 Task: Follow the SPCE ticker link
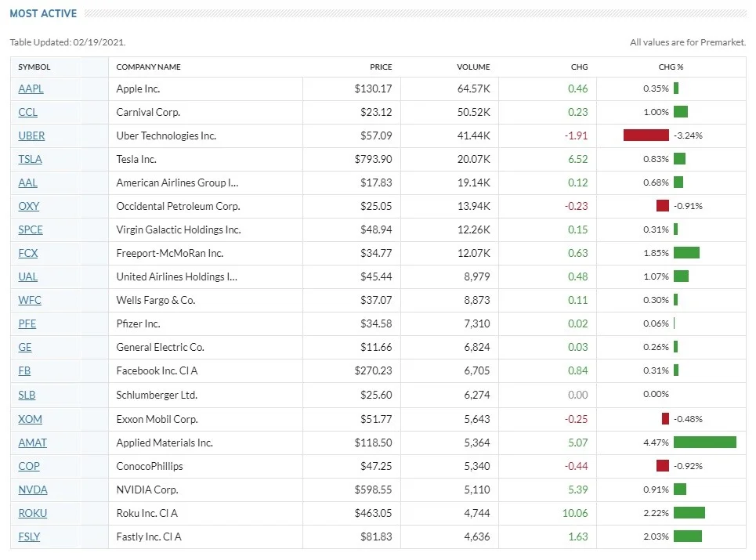(31, 230)
